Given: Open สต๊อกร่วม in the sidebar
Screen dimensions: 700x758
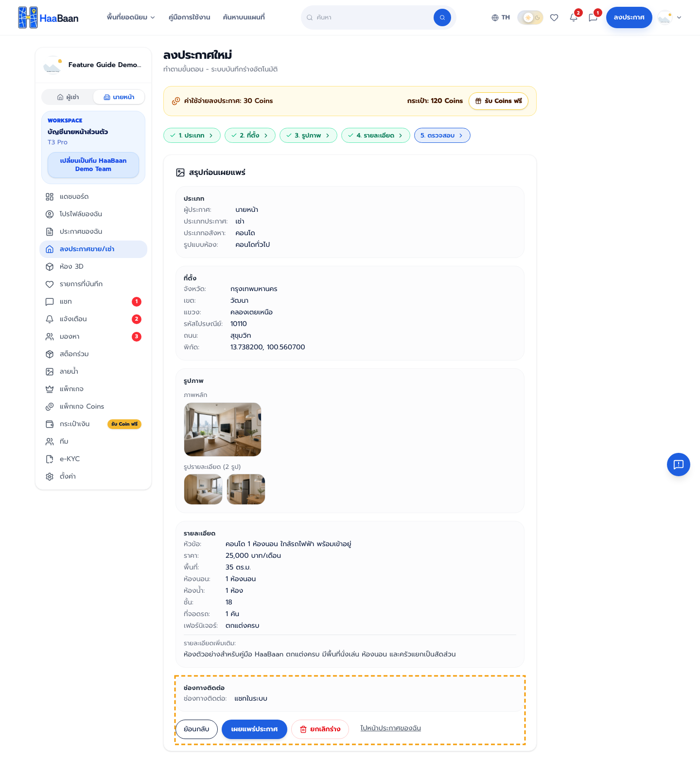Looking at the screenshot, I should [x=93, y=354].
